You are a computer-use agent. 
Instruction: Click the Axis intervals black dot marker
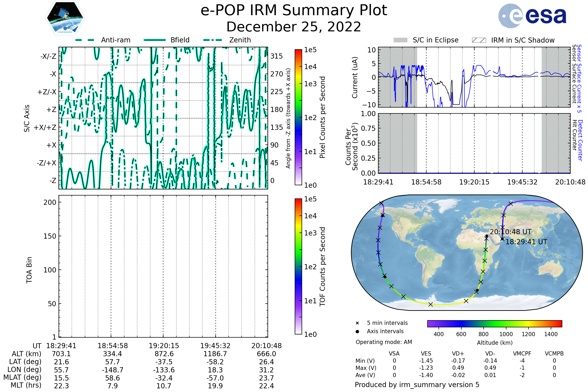point(357,331)
